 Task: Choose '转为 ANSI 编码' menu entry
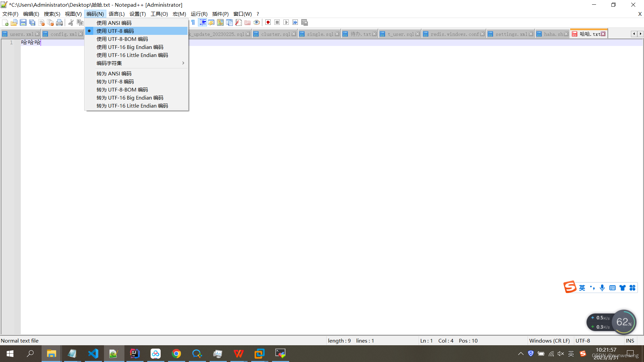136,73
